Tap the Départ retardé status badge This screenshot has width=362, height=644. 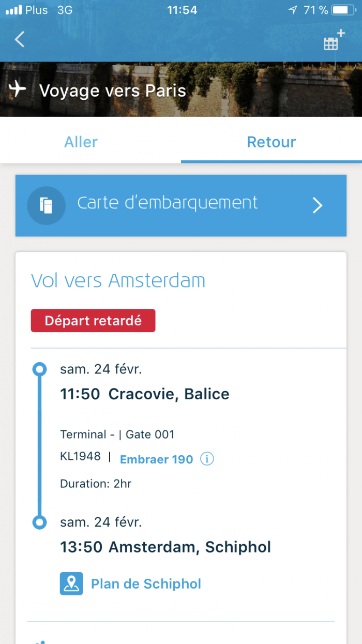[93, 321]
